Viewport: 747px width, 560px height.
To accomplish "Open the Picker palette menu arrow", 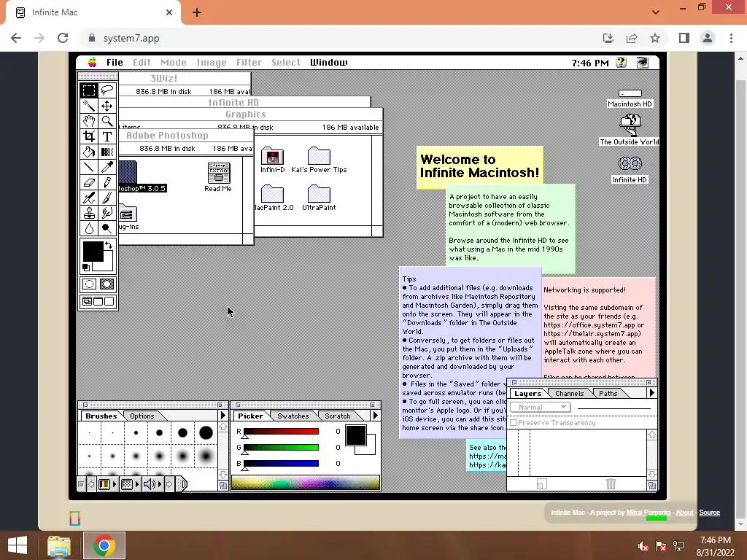I will pyautogui.click(x=375, y=415).
